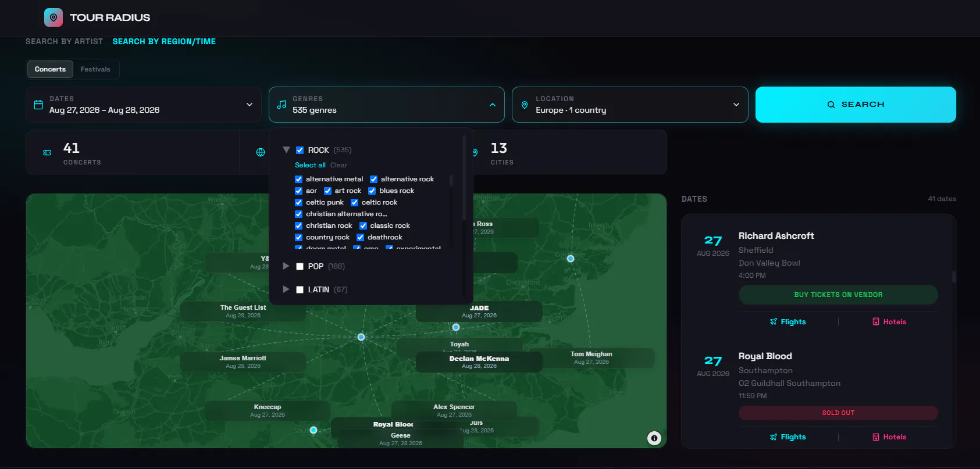Switch to Search by Artist tab
Image resolution: width=980 pixels, height=469 pixels.
tap(64, 41)
